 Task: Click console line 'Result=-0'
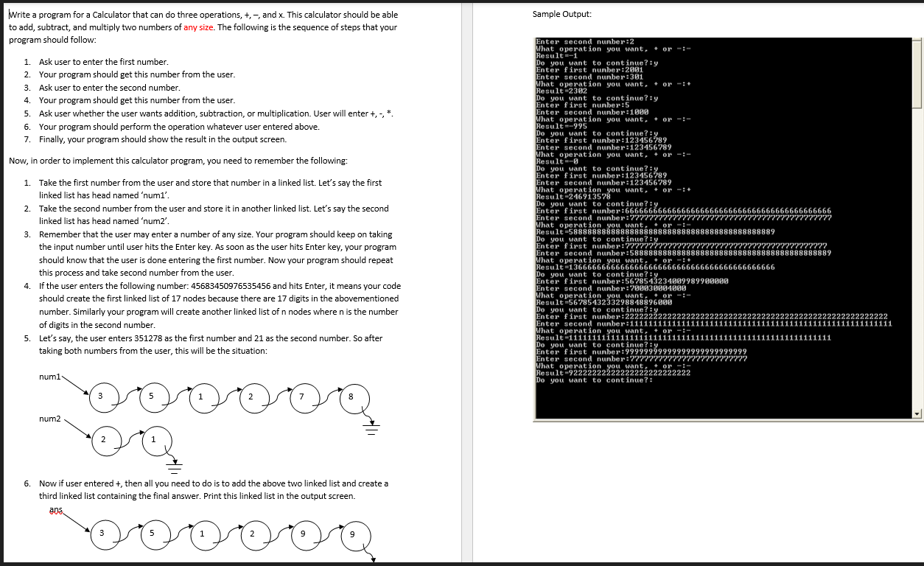557,161
